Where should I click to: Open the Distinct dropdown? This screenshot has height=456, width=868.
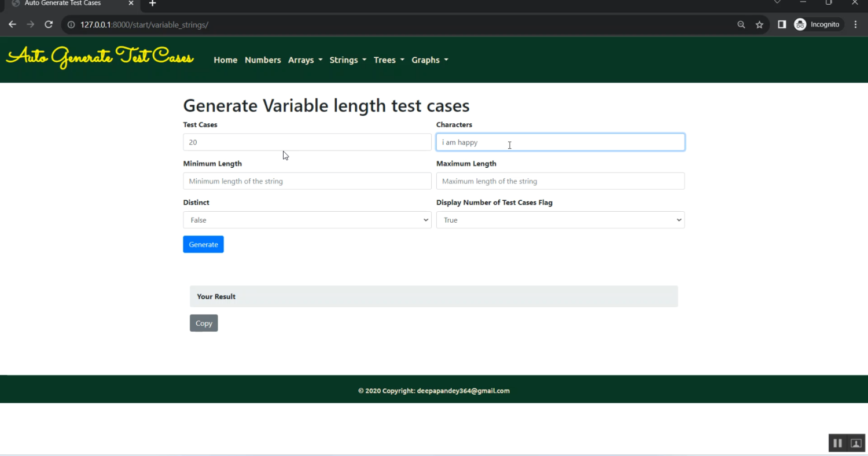point(307,220)
